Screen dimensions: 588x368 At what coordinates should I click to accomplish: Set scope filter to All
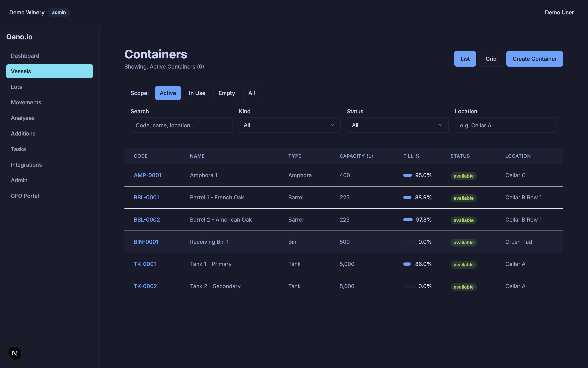(x=251, y=93)
